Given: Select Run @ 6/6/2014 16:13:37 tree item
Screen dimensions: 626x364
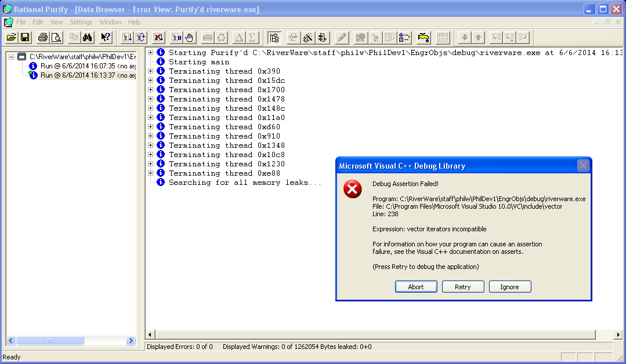Looking at the screenshot, I should pyautogui.click(x=88, y=75).
